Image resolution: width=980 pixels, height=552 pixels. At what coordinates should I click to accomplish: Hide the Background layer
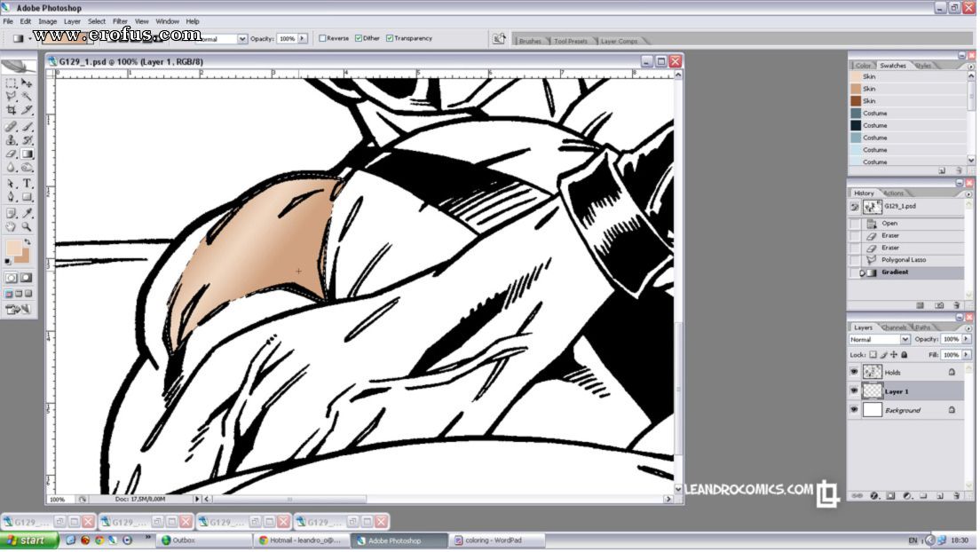coord(854,410)
